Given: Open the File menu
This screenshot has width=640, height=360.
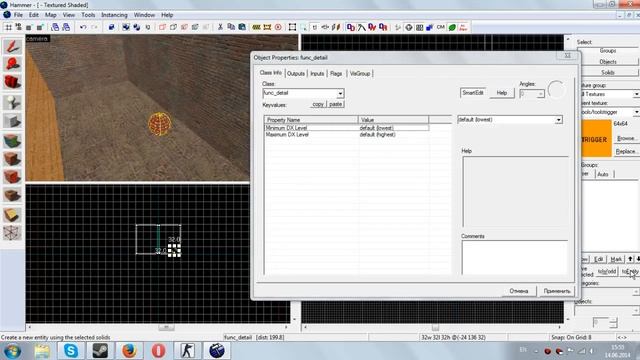Looking at the screenshot, I should click(18, 15).
